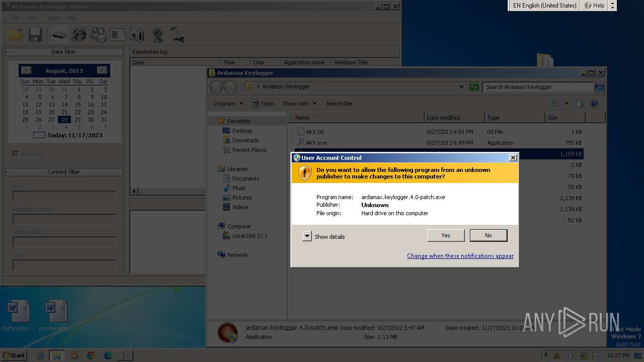Open Microsoft Edge from taskbar
The width and height of the screenshot is (644, 362).
coord(108,355)
